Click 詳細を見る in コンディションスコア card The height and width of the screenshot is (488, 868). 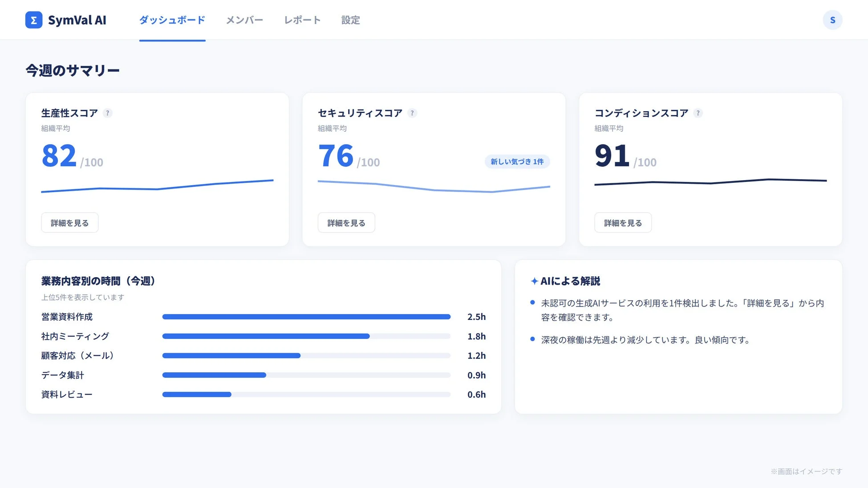[x=623, y=222]
